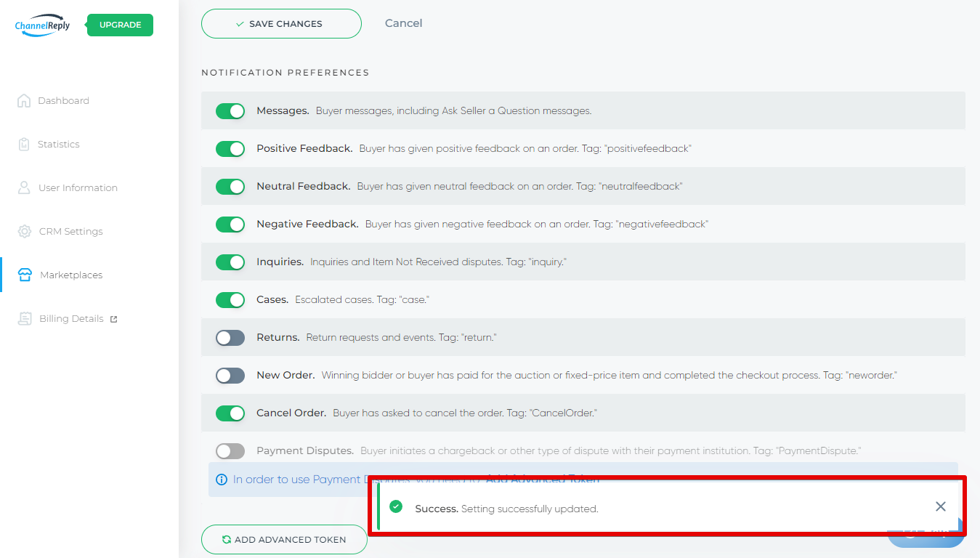Screen dimensions: 980x558
Task: Click the Dashboard house icon
Action: tap(24, 101)
